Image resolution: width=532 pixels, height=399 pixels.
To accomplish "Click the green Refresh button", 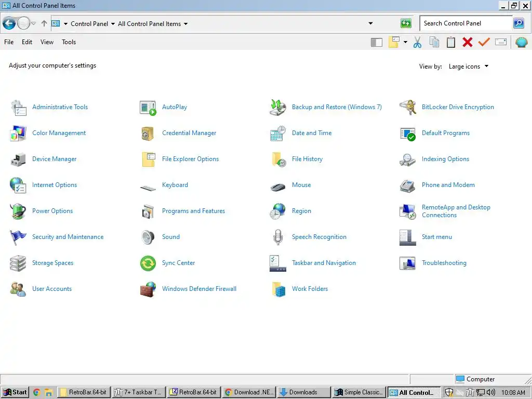I will [x=406, y=23].
